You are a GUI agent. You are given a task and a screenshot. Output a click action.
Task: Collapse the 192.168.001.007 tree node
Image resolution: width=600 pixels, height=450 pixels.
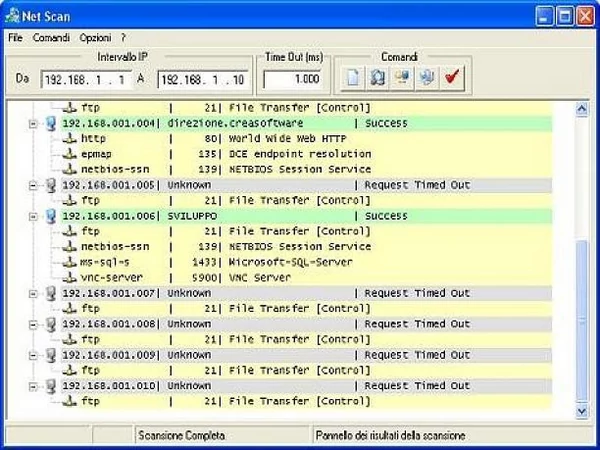tap(33, 294)
